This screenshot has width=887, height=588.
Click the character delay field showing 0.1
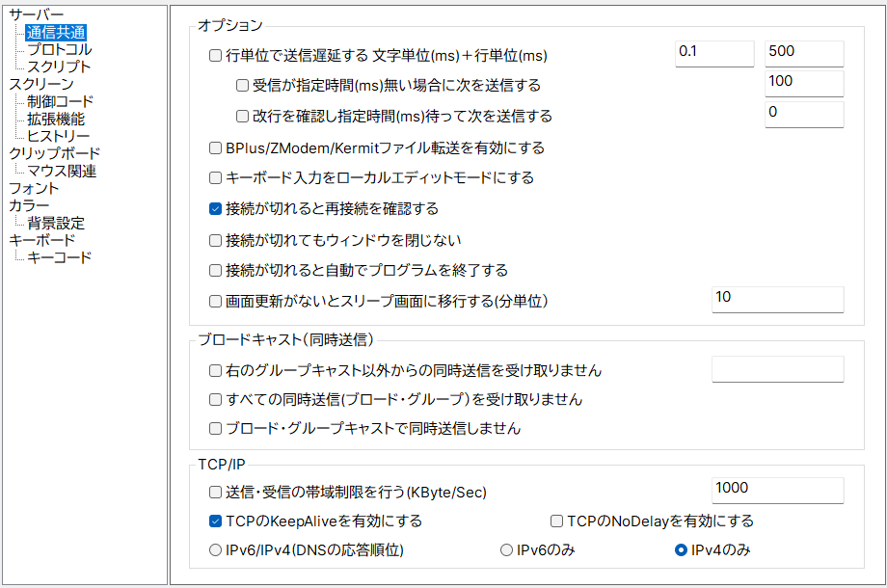[x=713, y=53]
